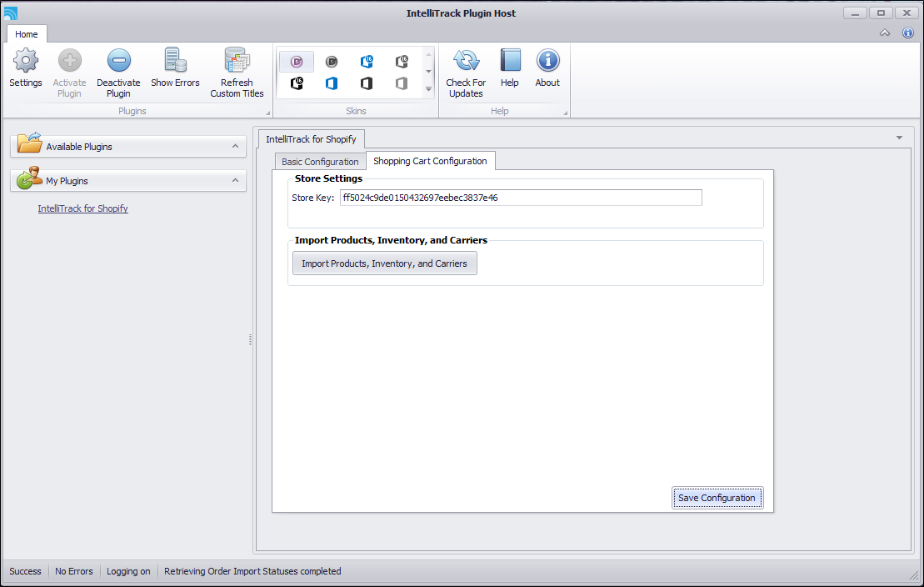
Task: Select the dark gray DevExpress skin
Action: point(332,62)
